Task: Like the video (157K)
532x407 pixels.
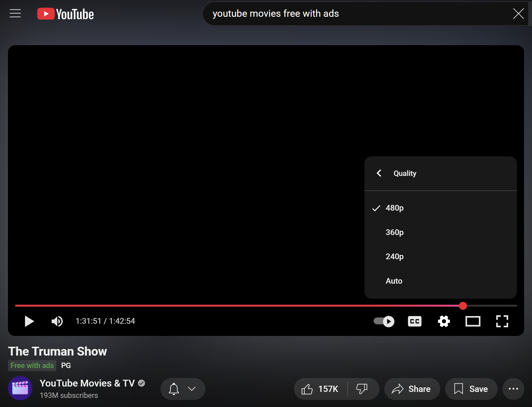Action: click(320, 389)
